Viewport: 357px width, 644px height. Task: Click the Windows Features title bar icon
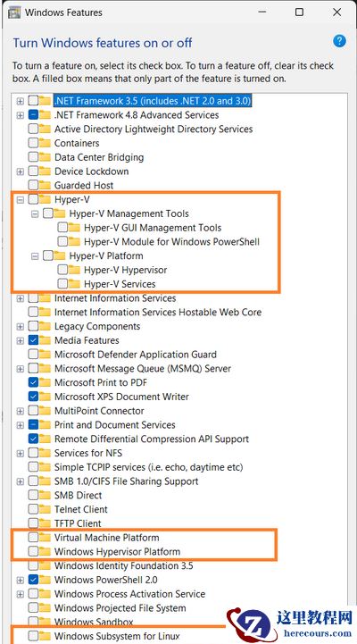[14, 13]
